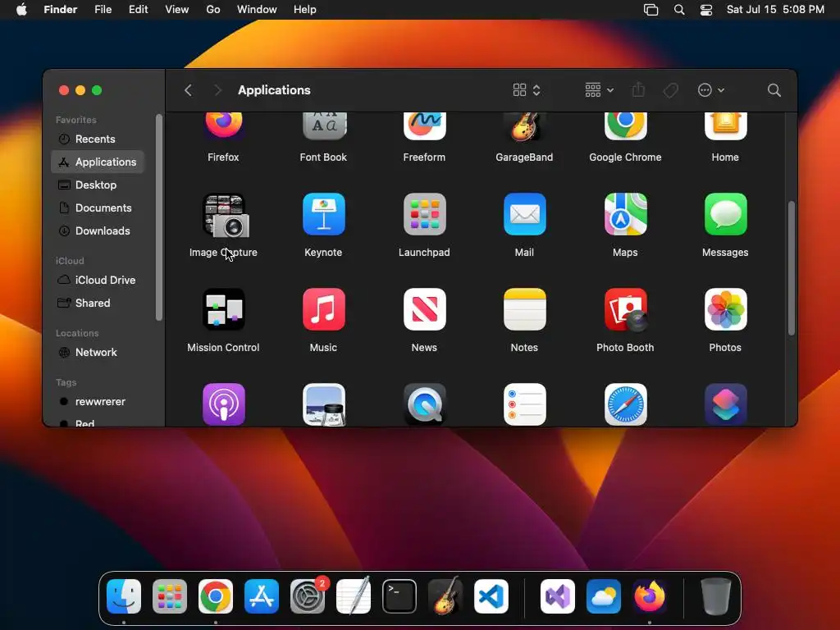Select the Maps app icon

(625, 214)
